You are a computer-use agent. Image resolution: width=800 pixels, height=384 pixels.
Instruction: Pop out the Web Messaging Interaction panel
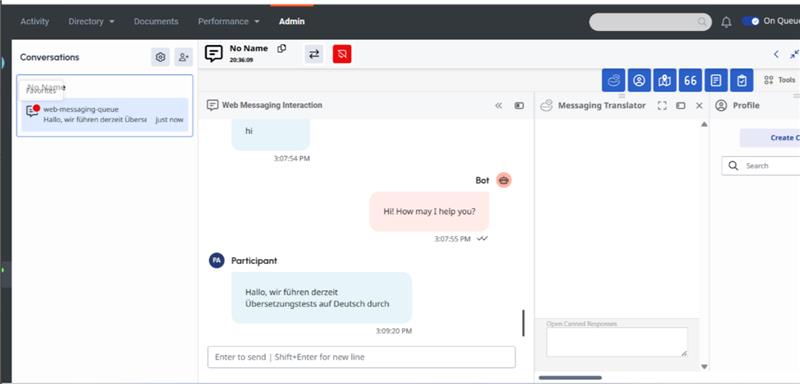[x=519, y=106]
